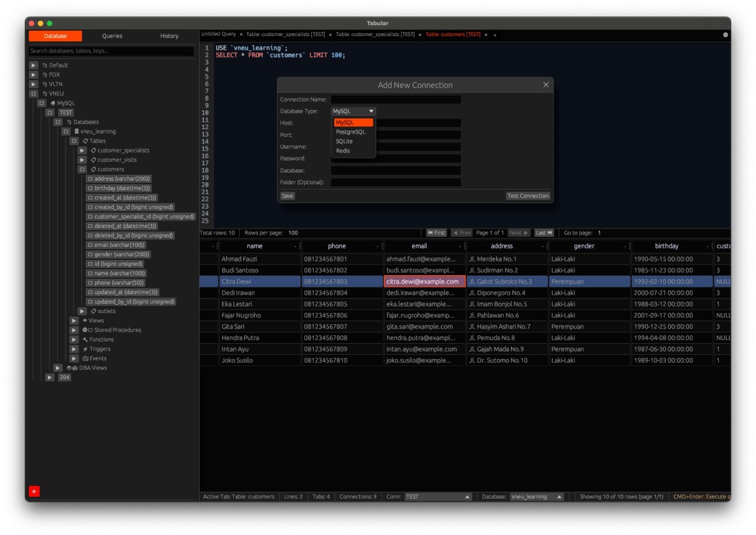Click the Last page navigation control

tap(542, 232)
